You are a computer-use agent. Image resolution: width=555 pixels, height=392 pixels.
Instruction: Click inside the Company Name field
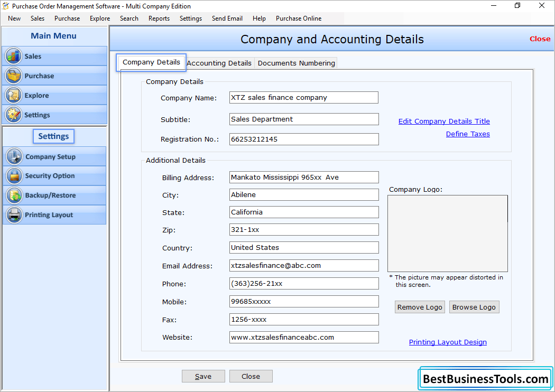click(x=303, y=97)
